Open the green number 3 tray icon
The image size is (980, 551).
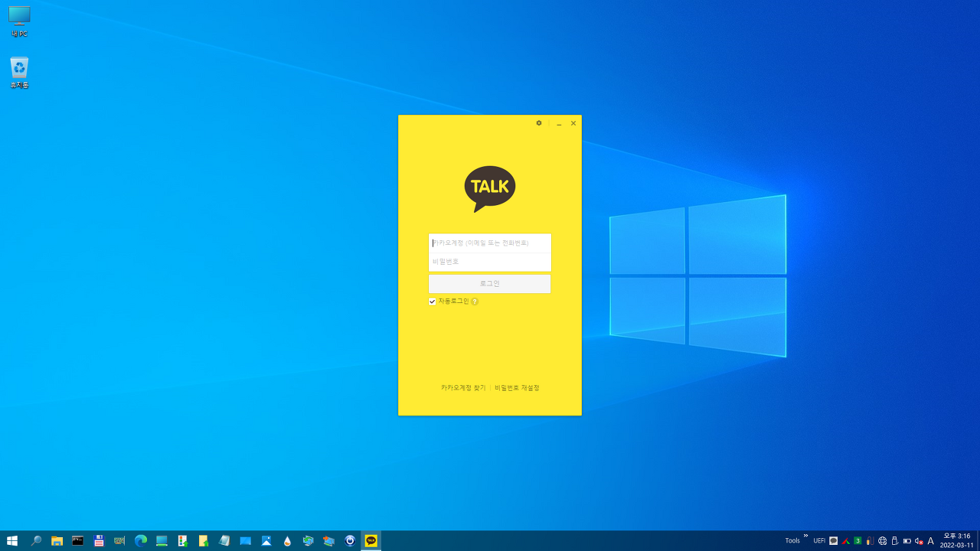858,540
